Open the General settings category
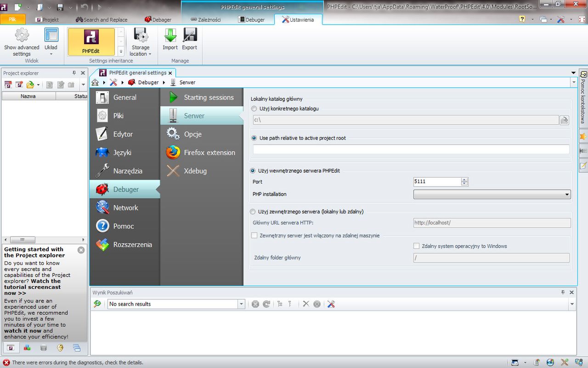This screenshot has height=368, width=588. pyautogui.click(x=124, y=98)
